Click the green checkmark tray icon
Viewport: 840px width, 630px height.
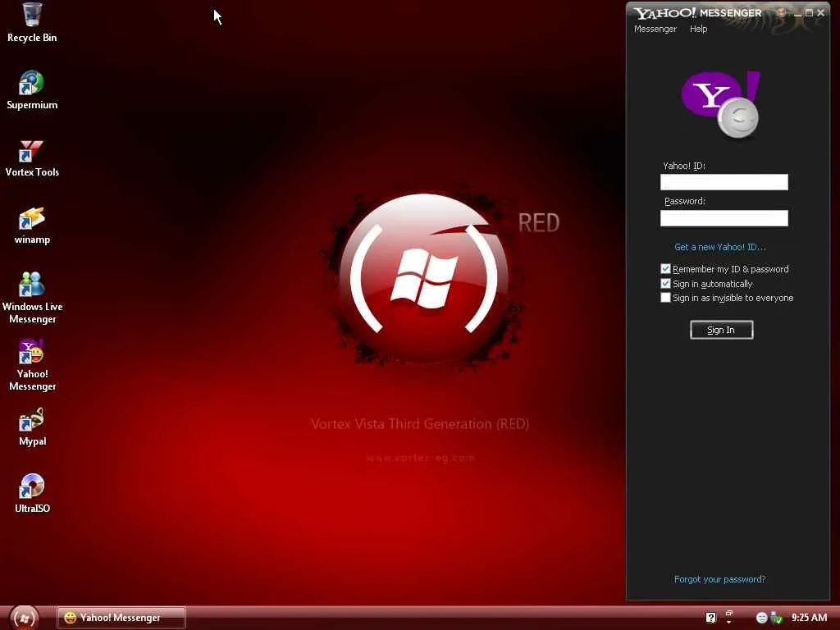click(x=776, y=618)
